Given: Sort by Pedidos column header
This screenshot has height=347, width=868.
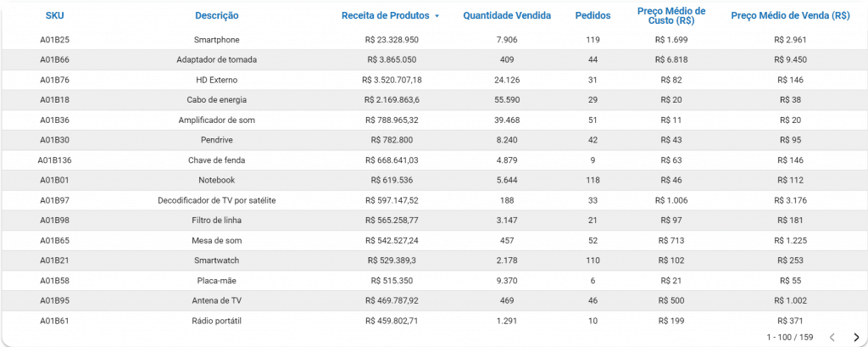Looking at the screenshot, I should click(x=593, y=15).
